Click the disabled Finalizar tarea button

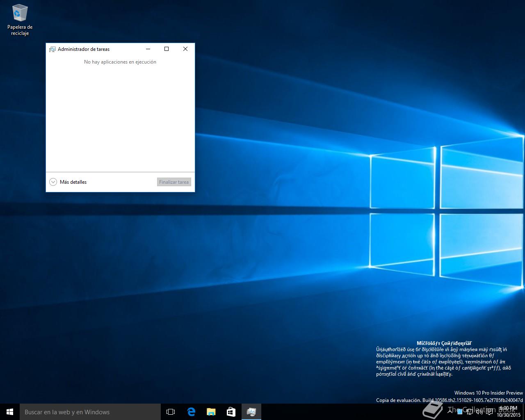pyautogui.click(x=174, y=182)
